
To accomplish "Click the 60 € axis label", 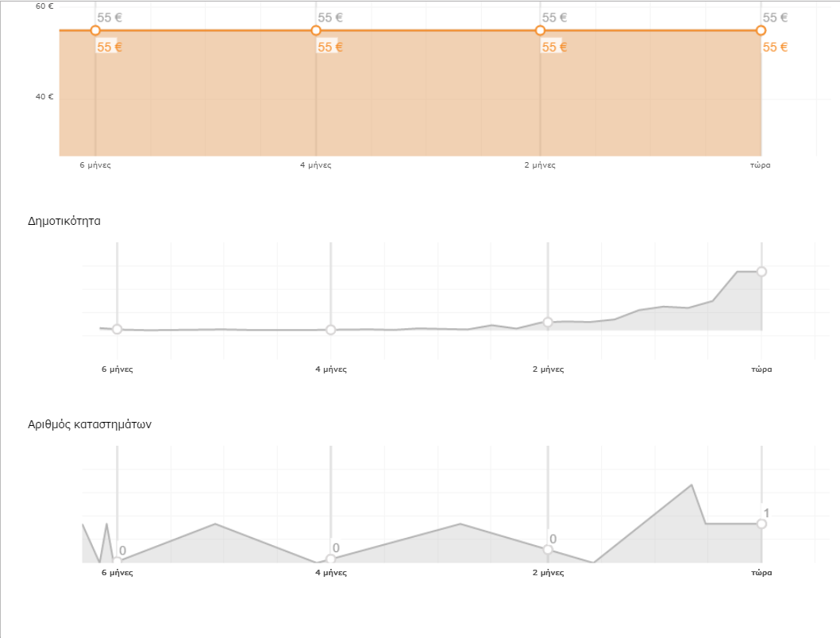I will click(44, 6).
